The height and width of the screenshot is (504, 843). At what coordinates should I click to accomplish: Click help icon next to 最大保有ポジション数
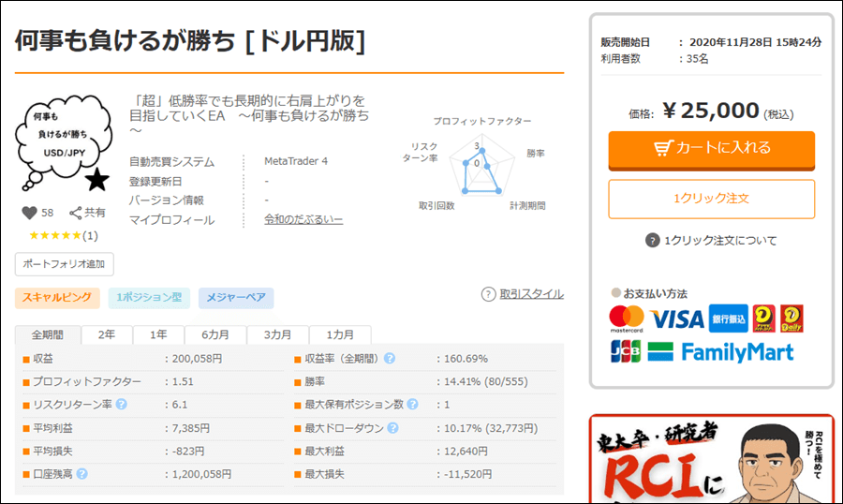413,405
